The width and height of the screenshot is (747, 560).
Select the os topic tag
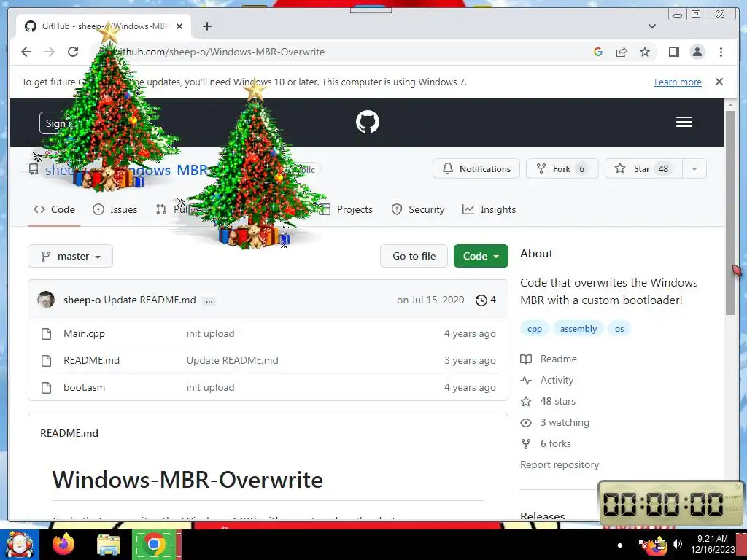coord(619,329)
